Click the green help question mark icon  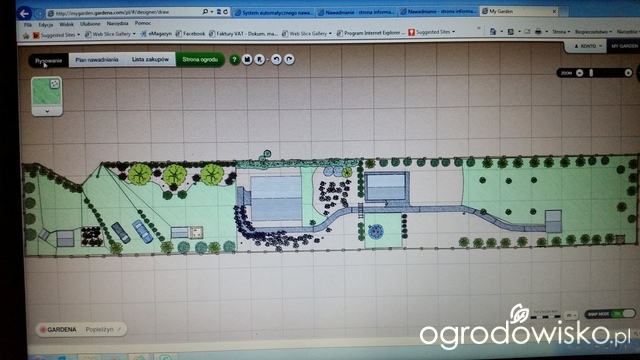point(234,60)
